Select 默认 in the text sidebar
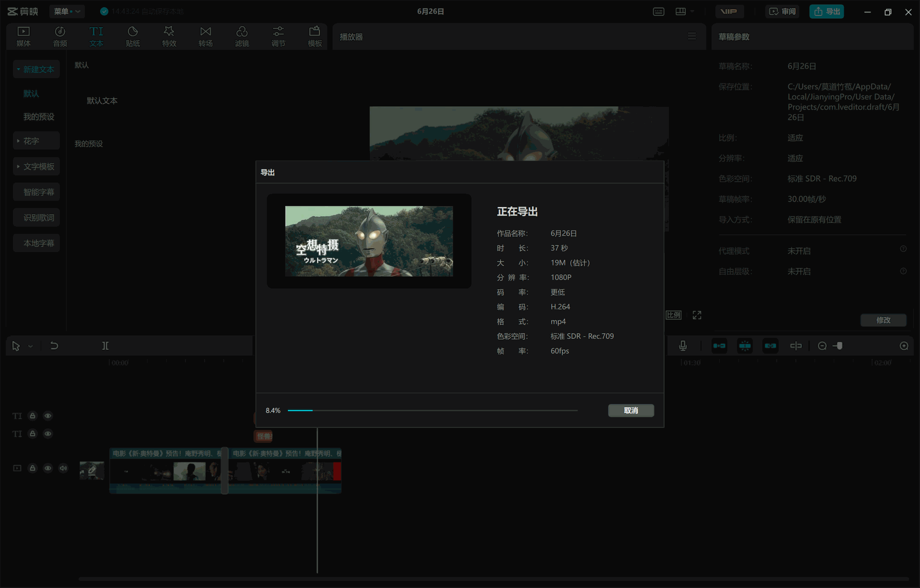Image resolution: width=920 pixels, height=588 pixels. (x=31, y=93)
